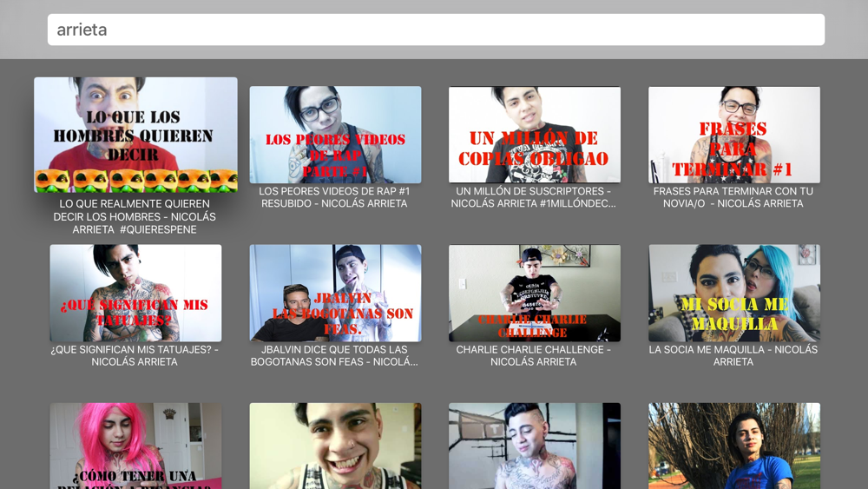Click the 'CHARLIE CHARLIE CHALLENGE - NICOLÁS ARRIETA' title
The width and height of the screenshot is (868, 489).
(534, 355)
